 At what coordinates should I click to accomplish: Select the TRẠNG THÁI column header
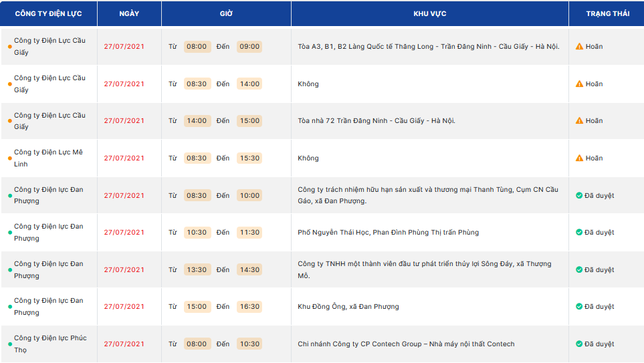pyautogui.click(x=607, y=13)
